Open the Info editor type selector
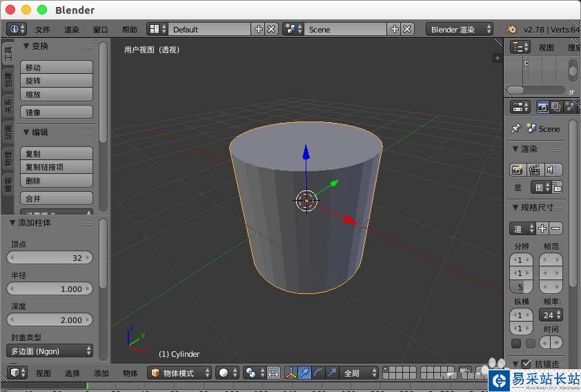The height and width of the screenshot is (392, 581). [x=17, y=29]
